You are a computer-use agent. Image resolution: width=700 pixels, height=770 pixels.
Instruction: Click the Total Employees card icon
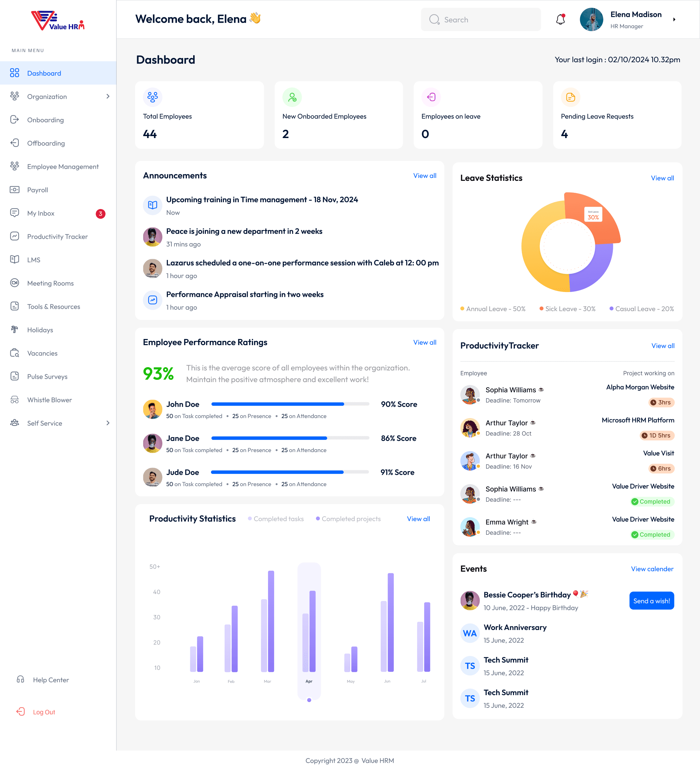(152, 97)
